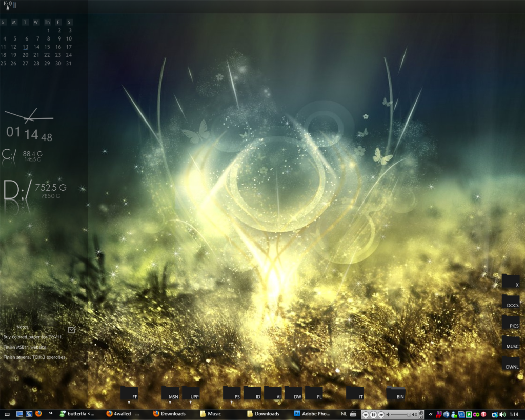
Task: Select date 1 in the calendar widget
Action: click(x=48, y=30)
